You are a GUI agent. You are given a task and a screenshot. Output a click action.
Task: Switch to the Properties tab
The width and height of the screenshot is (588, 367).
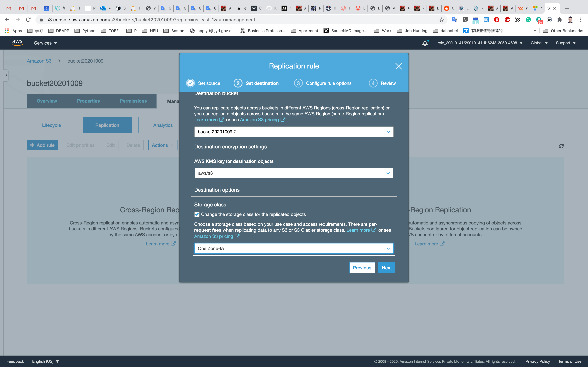(88, 101)
